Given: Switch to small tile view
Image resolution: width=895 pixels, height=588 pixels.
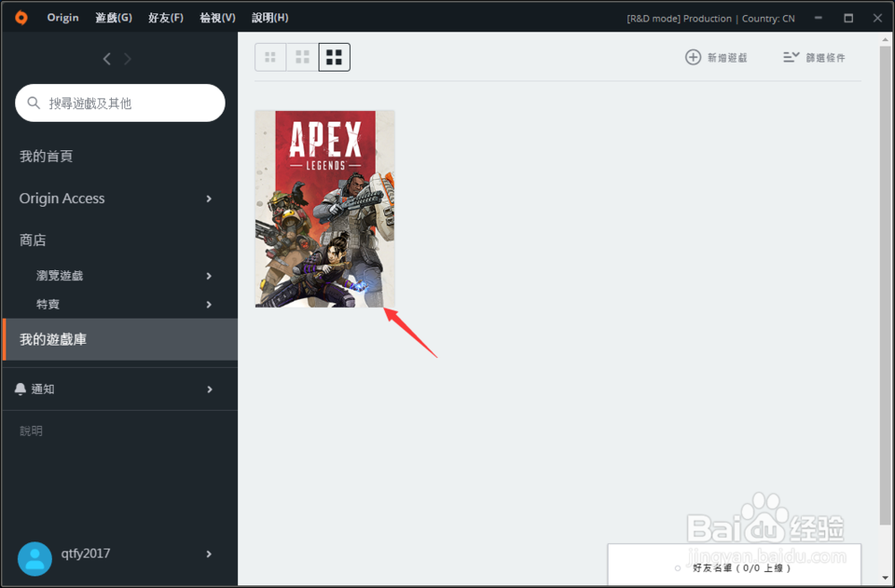Looking at the screenshot, I should click(270, 57).
